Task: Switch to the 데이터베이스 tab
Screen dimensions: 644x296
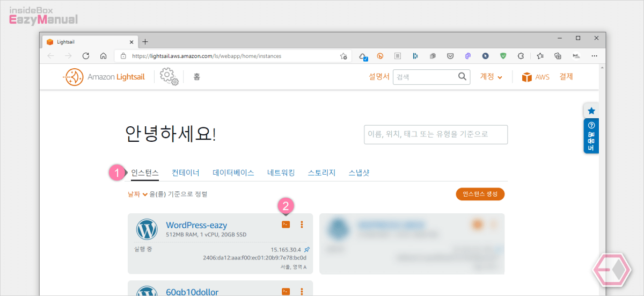Action: coord(233,173)
